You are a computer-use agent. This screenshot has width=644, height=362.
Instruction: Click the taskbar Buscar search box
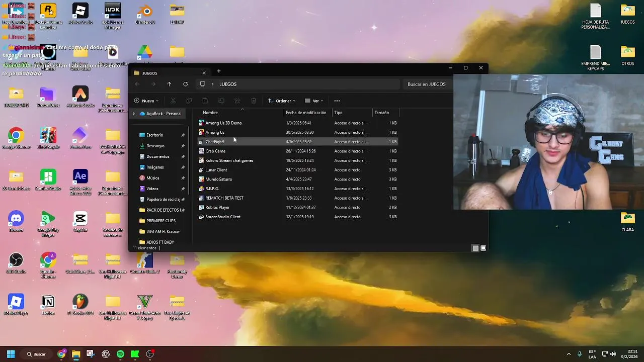pos(37,354)
